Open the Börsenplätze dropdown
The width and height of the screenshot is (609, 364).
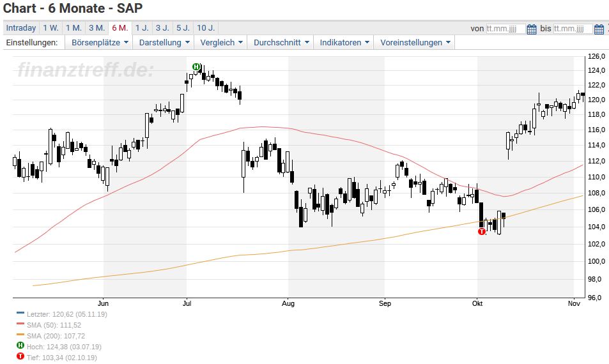(100, 43)
